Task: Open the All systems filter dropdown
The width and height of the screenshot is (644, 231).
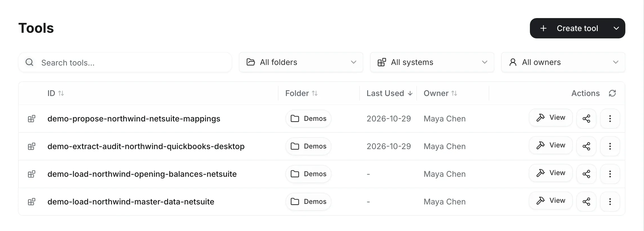Action: [x=432, y=62]
